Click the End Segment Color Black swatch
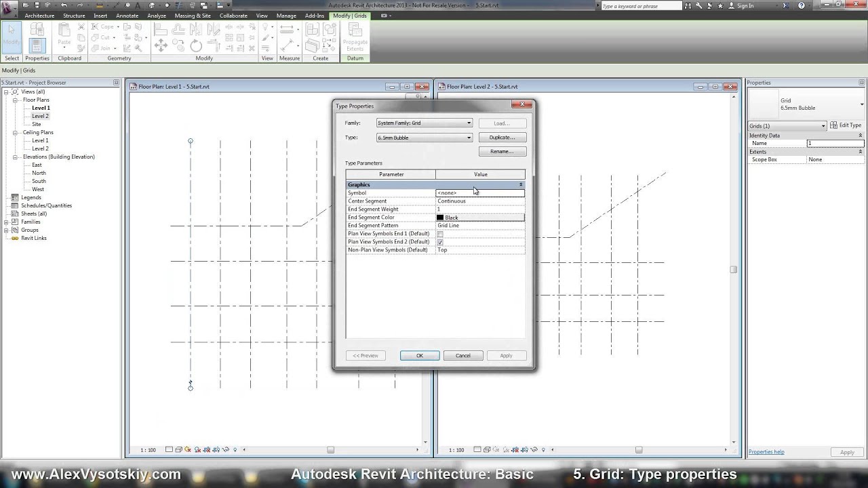 [440, 218]
